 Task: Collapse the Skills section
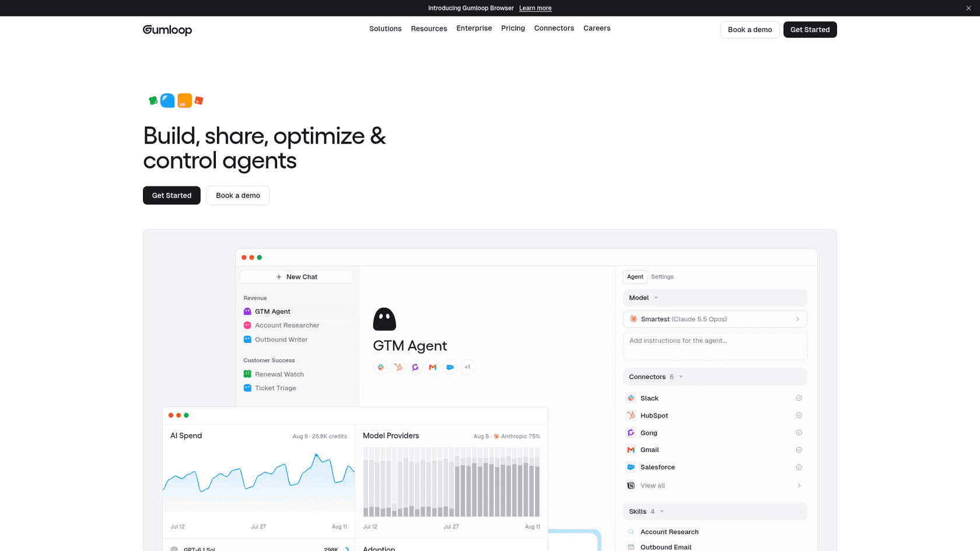tap(715, 511)
